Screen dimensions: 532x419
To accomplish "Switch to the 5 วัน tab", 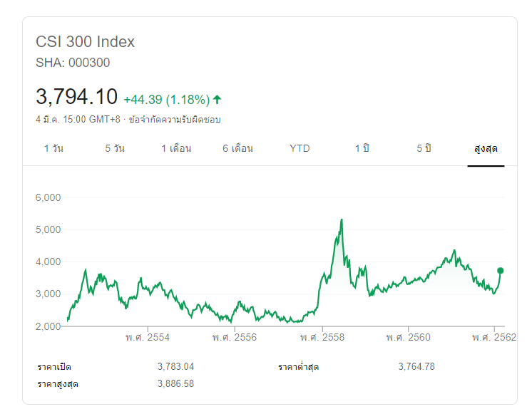I will pyautogui.click(x=115, y=148).
